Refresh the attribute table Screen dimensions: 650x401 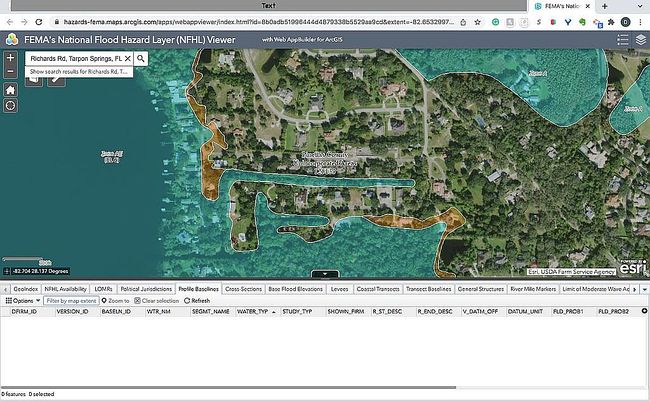(x=197, y=301)
